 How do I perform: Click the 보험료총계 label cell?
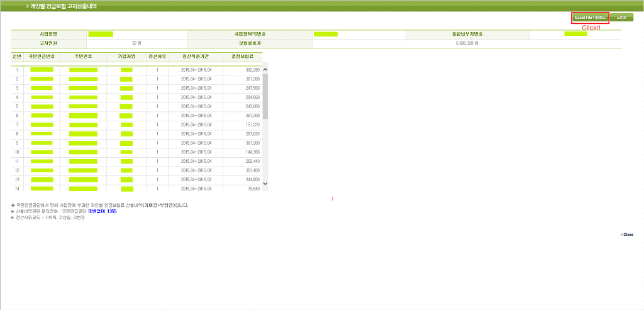point(250,43)
